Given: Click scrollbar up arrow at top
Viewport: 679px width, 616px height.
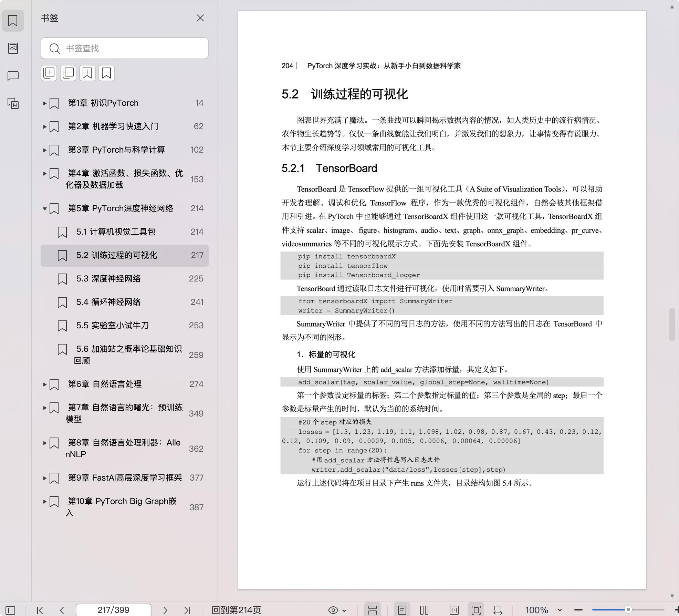Looking at the screenshot, I should [672, 7].
